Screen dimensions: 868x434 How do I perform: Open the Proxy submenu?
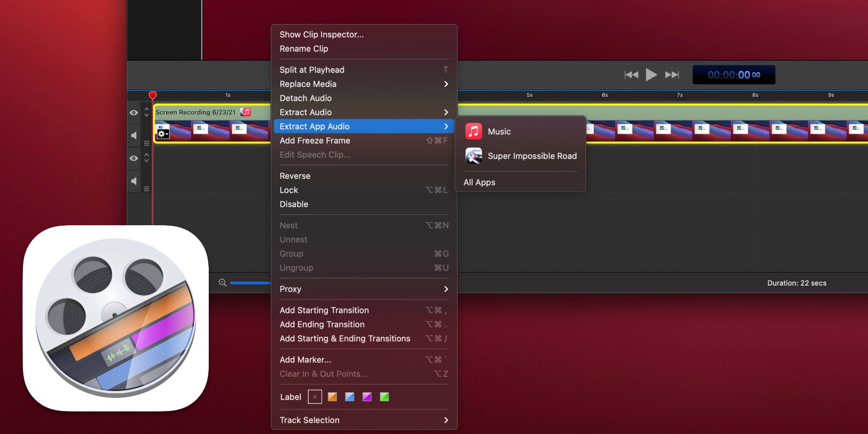(290, 289)
